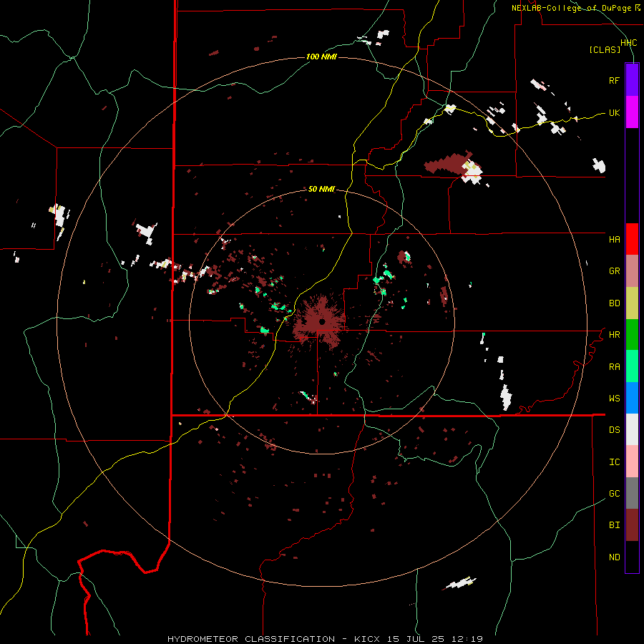Click the HR legend label

point(614,335)
